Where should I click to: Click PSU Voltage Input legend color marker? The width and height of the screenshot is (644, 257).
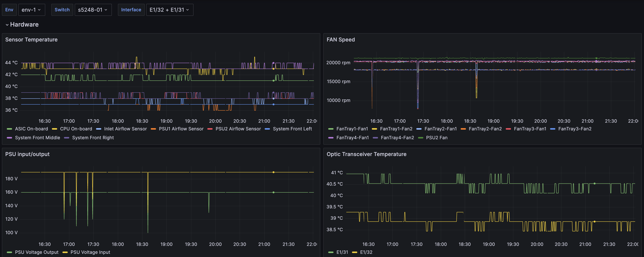point(65,252)
